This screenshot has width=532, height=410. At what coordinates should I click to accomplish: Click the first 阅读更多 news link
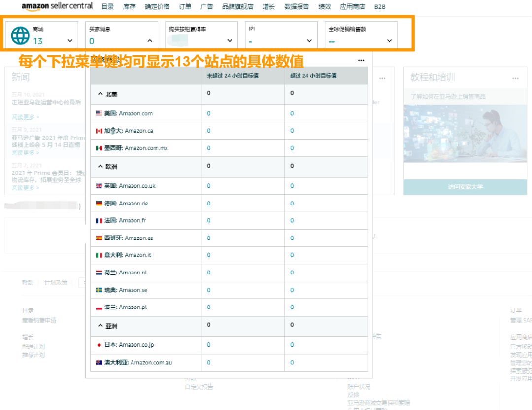[25, 117]
